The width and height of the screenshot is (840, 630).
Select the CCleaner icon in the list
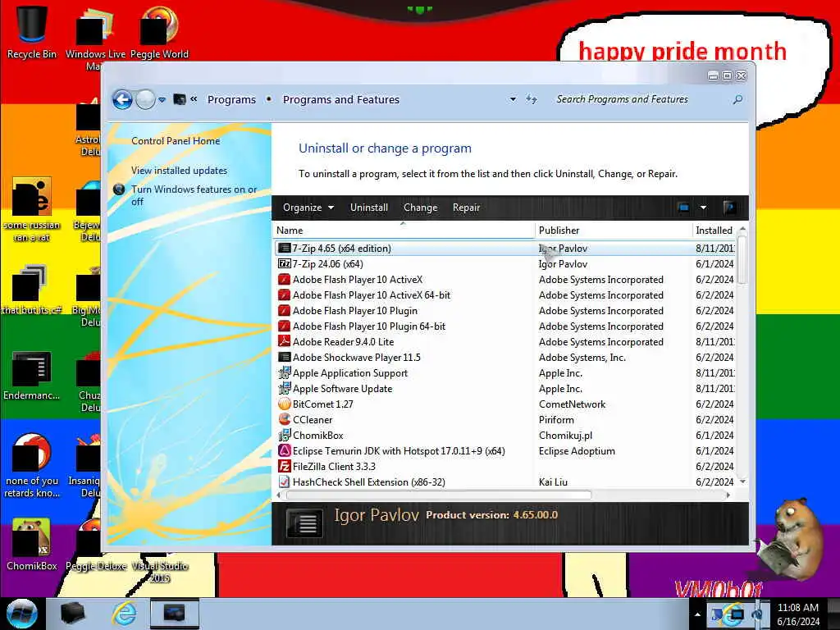tap(285, 419)
